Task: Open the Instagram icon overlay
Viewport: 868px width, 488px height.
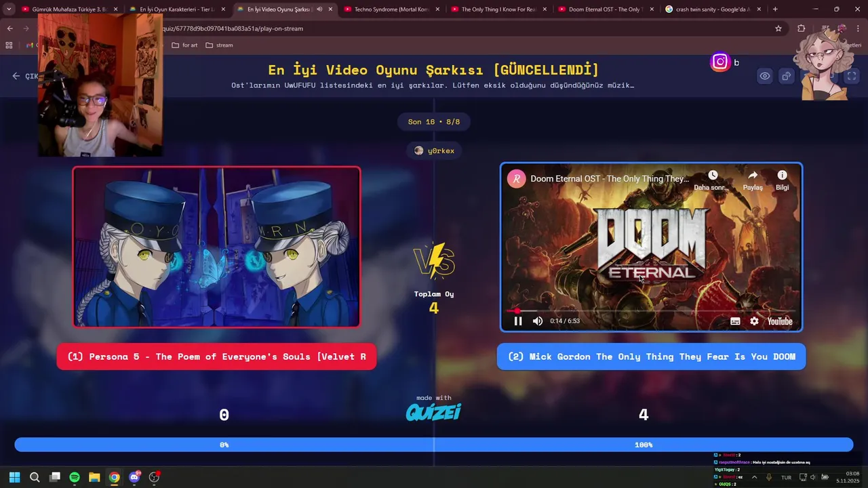Action: coord(720,62)
